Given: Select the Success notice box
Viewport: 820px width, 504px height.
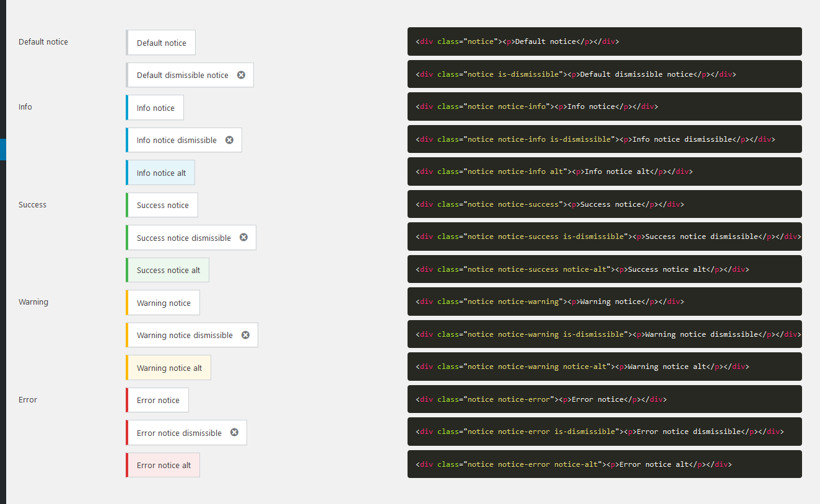Looking at the screenshot, I should click(162, 205).
